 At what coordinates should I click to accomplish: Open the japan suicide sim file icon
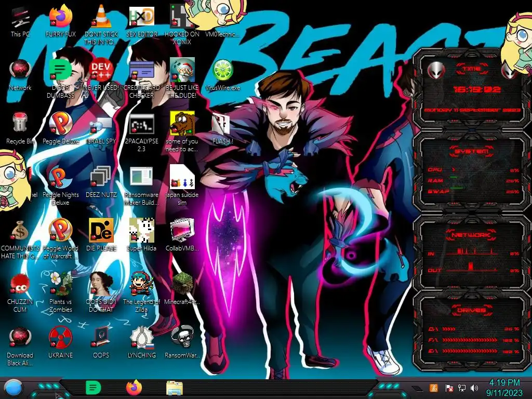pyautogui.click(x=182, y=186)
